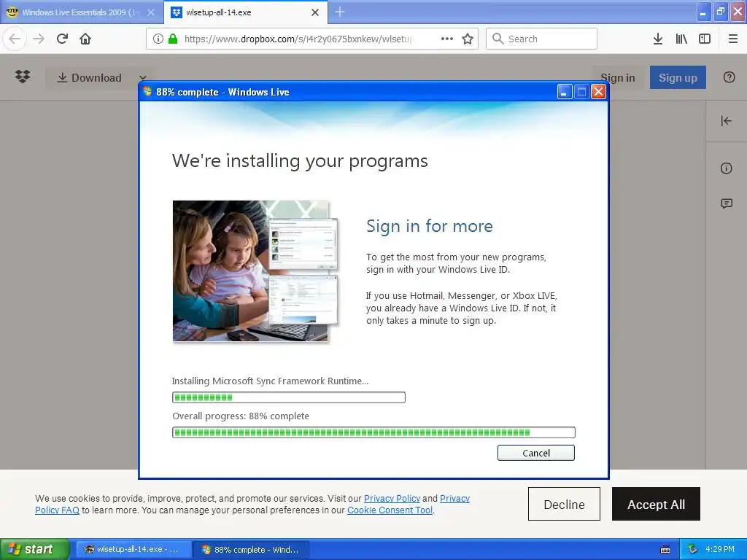Show Dropbox file info icon
Screen dimensions: 747x560
(x=726, y=168)
